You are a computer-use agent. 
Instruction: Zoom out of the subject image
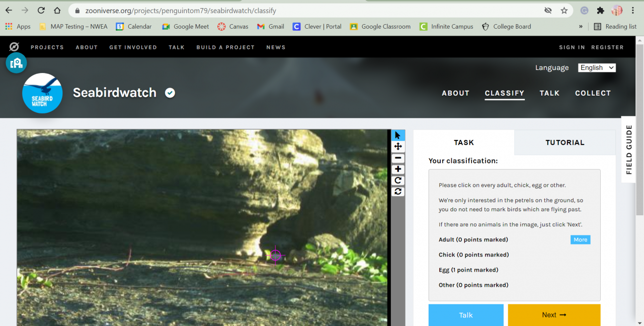pos(398,158)
